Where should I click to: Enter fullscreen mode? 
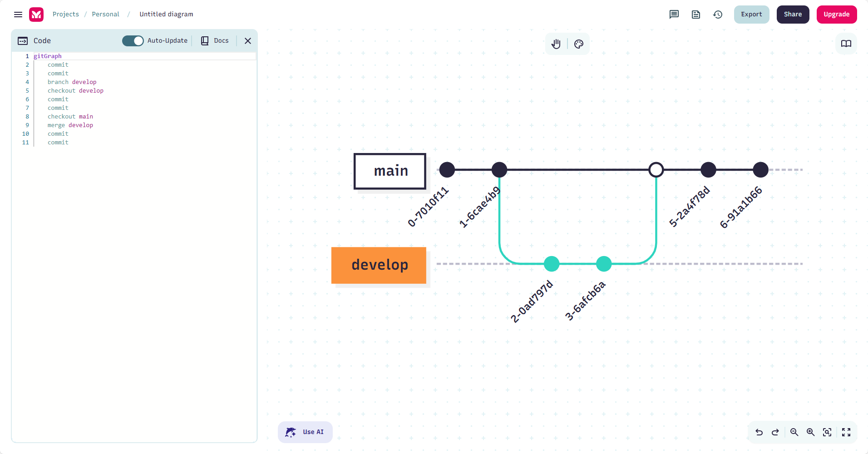pyautogui.click(x=846, y=432)
